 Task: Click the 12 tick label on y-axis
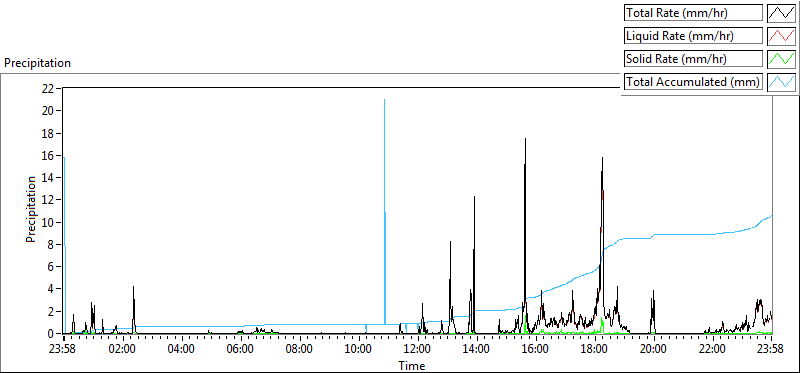(x=48, y=200)
